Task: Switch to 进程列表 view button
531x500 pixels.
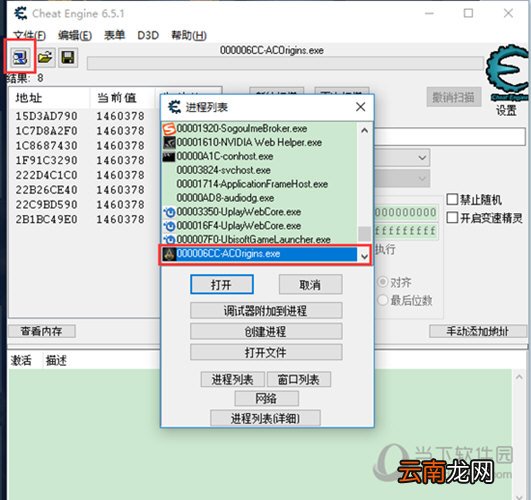Action: (x=232, y=379)
